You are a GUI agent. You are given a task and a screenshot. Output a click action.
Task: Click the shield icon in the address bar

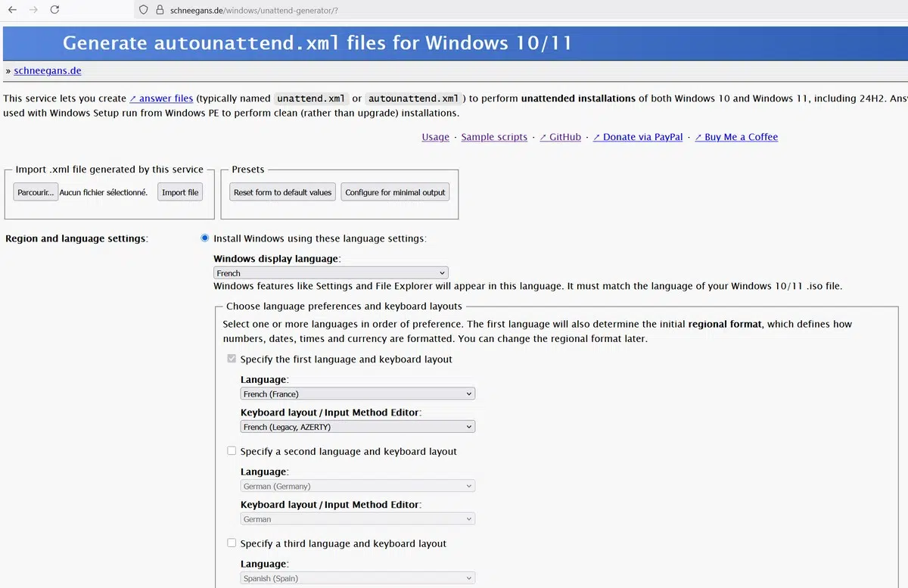(143, 10)
